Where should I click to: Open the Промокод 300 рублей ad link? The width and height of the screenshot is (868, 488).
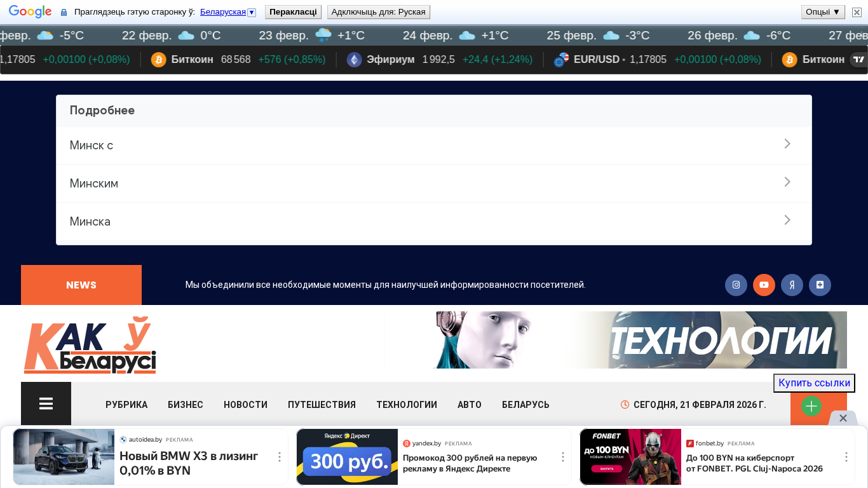point(470,463)
